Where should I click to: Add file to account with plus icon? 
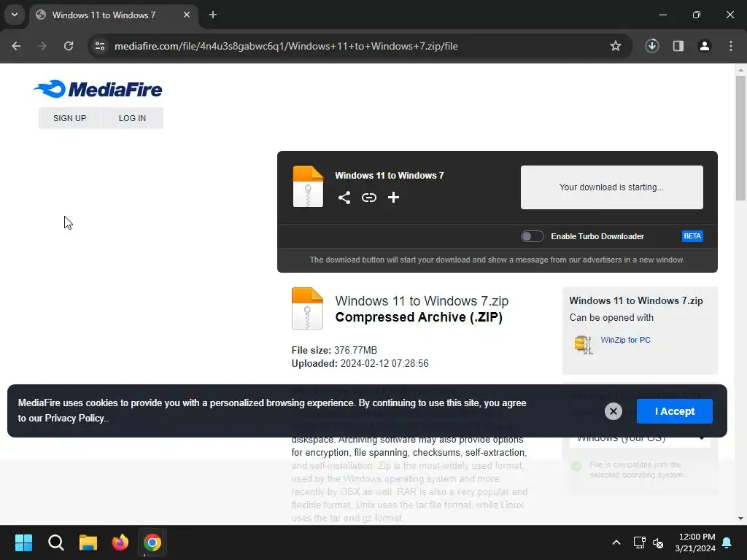tap(393, 198)
